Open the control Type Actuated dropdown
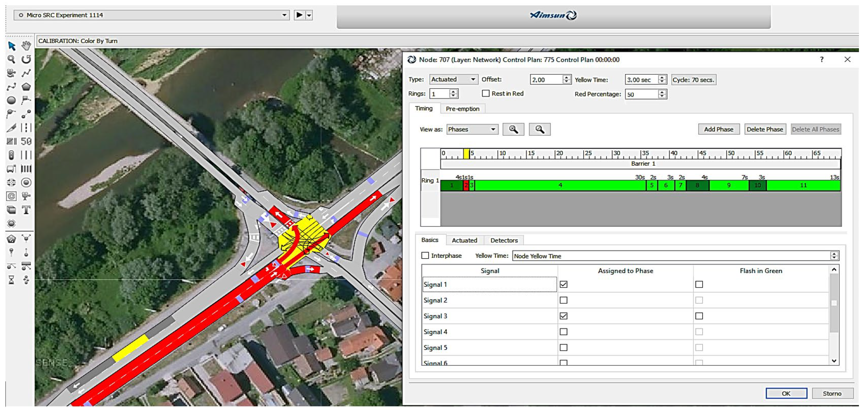This screenshot has height=415, width=868. click(x=454, y=79)
